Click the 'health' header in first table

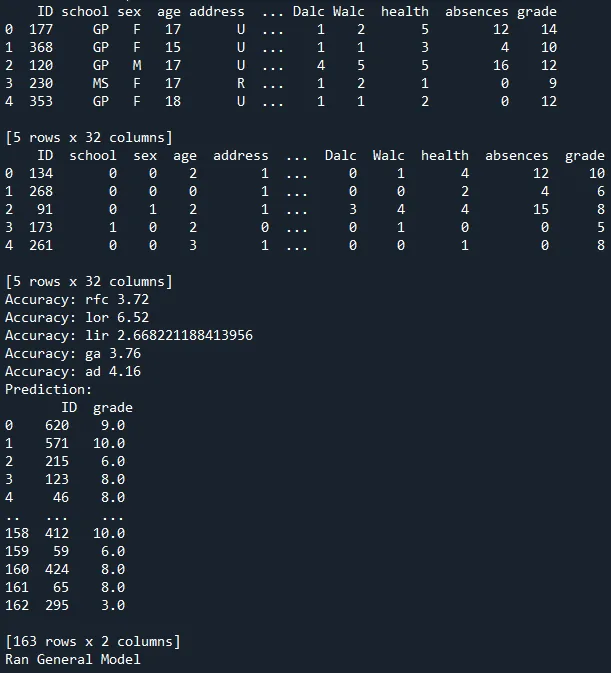[x=405, y=12]
